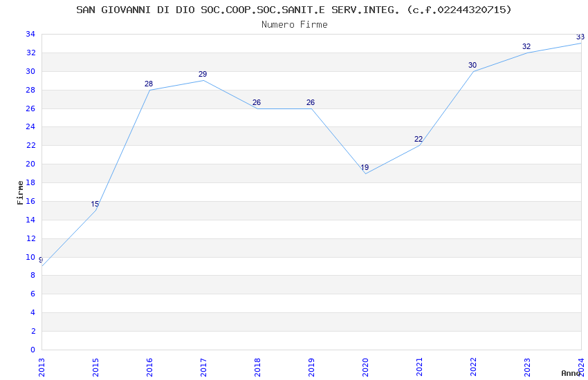This screenshot has height=380, width=588.
Task: Click the y-axis tick value 12
Action: pyautogui.click(x=30, y=238)
